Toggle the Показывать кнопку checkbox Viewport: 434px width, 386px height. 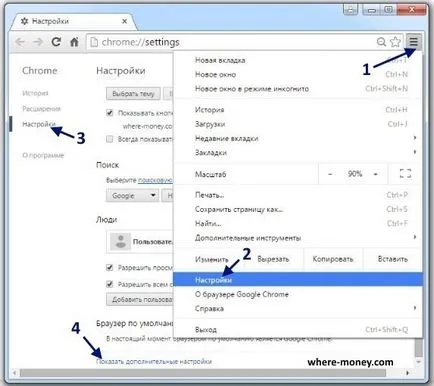109,113
